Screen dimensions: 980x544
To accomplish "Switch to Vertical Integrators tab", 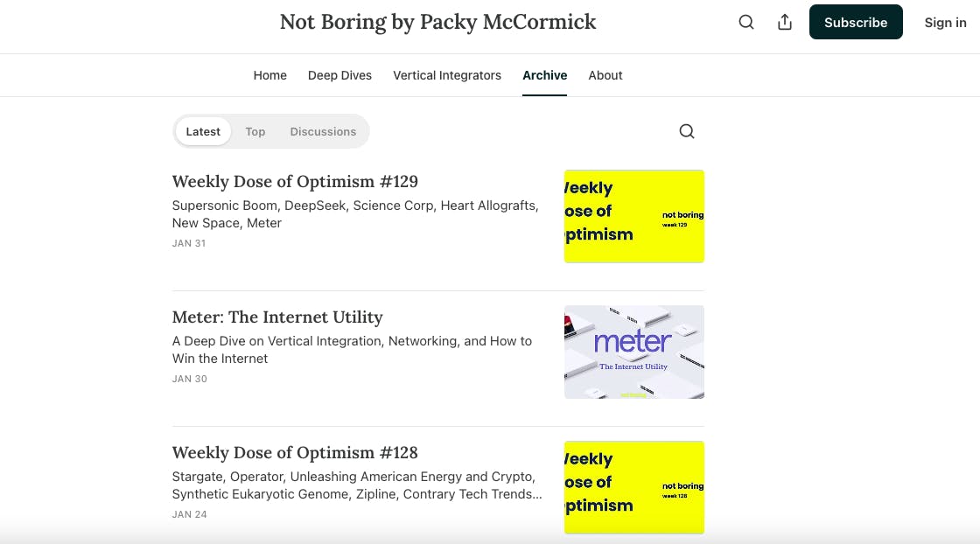I will point(447,75).
